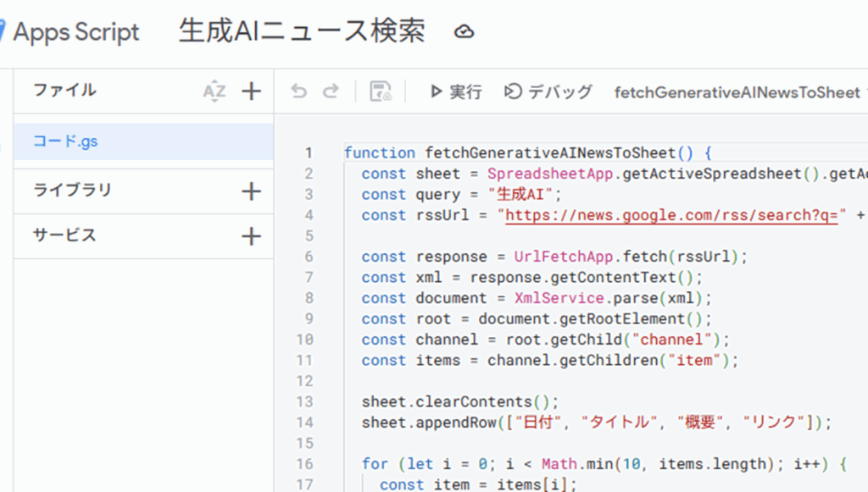Click the Apps Script home text
The height and width of the screenshot is (492, 868).
point(76,32)
